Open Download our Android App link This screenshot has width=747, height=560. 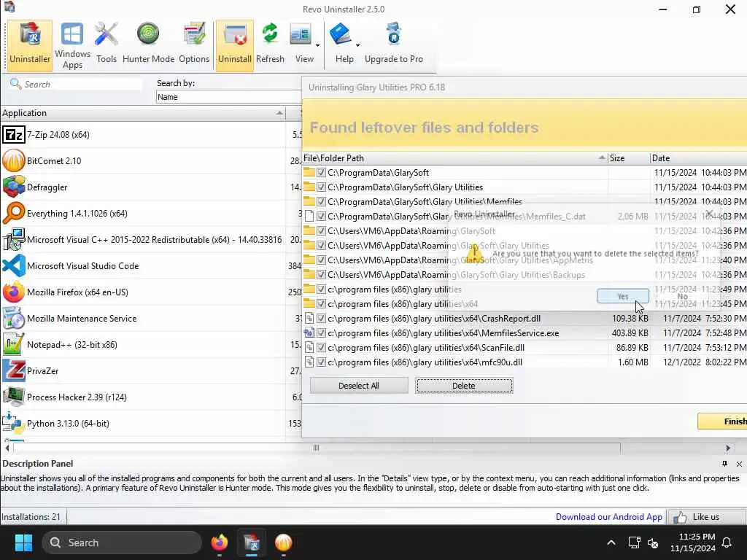tap(608, 517)
